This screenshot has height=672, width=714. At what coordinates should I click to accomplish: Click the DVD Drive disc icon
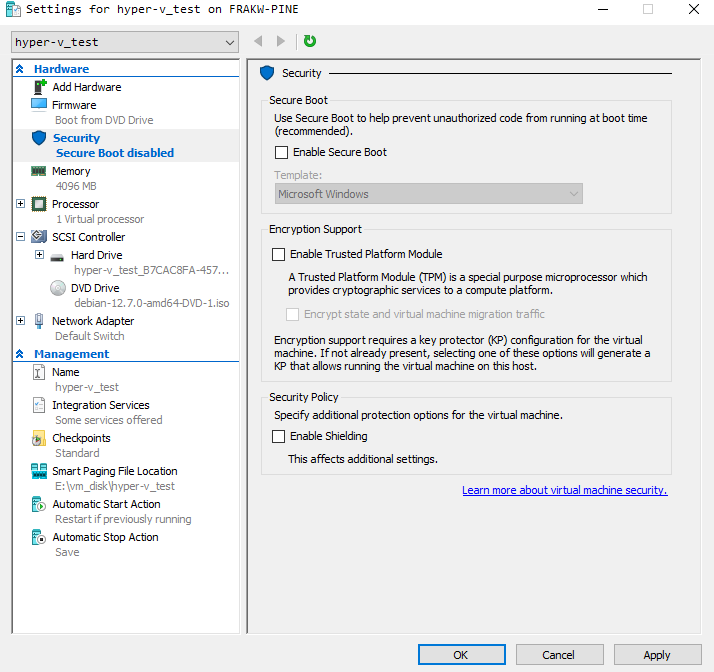pos(58,288)
